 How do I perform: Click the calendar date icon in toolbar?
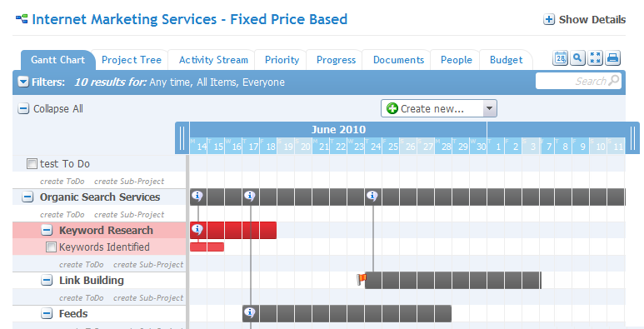pos(560,58)
